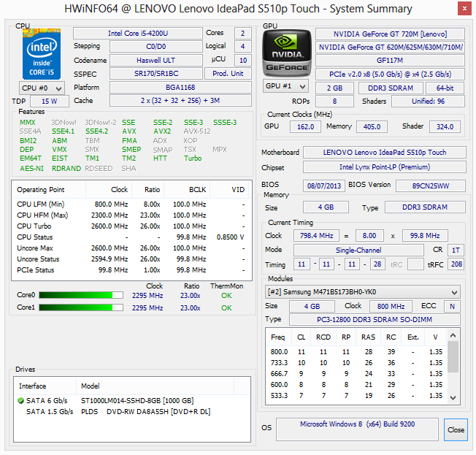Click the GPU clock 162.0 value

(x=305, y=126)
